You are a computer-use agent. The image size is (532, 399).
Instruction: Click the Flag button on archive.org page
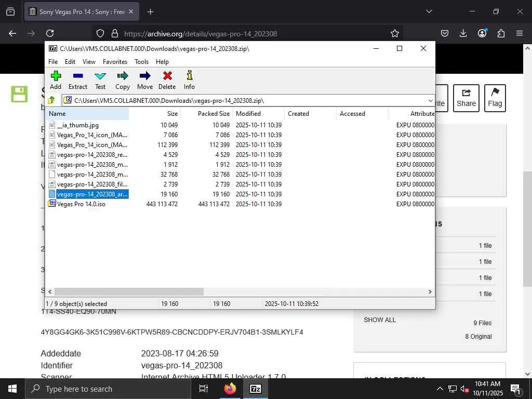click(495, 98)
